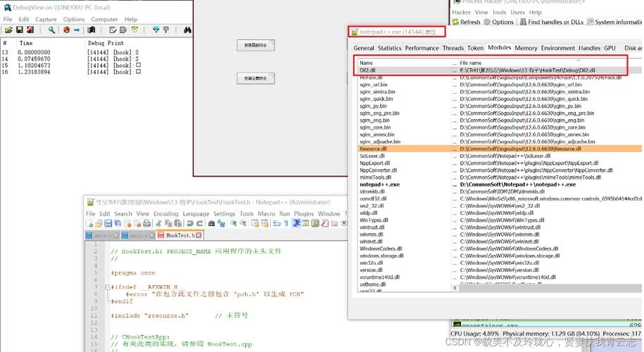Close the HookTest.h tab with its X
The image size is (644, 352).
tap(198, 235)
